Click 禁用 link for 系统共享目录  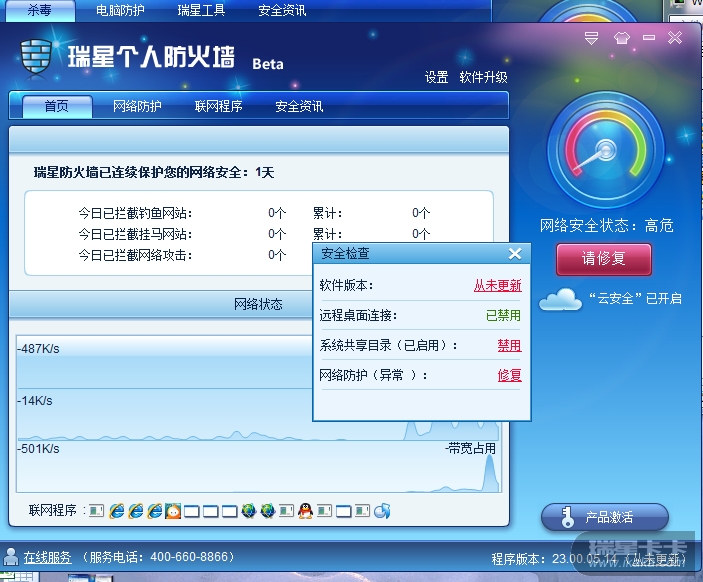click(x=509, y=345)
